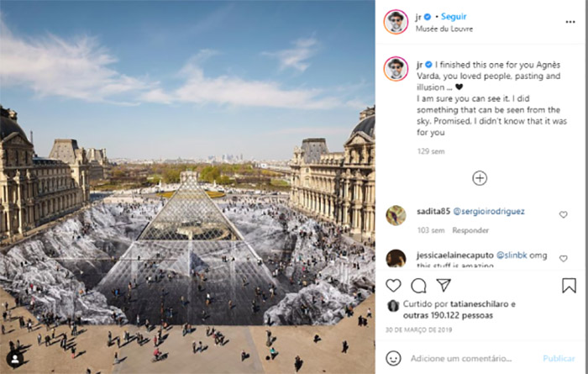Click the tagged people icon on photo

[15, 359]
